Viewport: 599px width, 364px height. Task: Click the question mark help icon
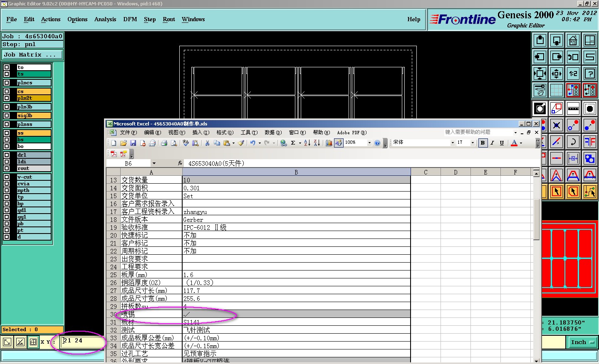tap(590, 74)
